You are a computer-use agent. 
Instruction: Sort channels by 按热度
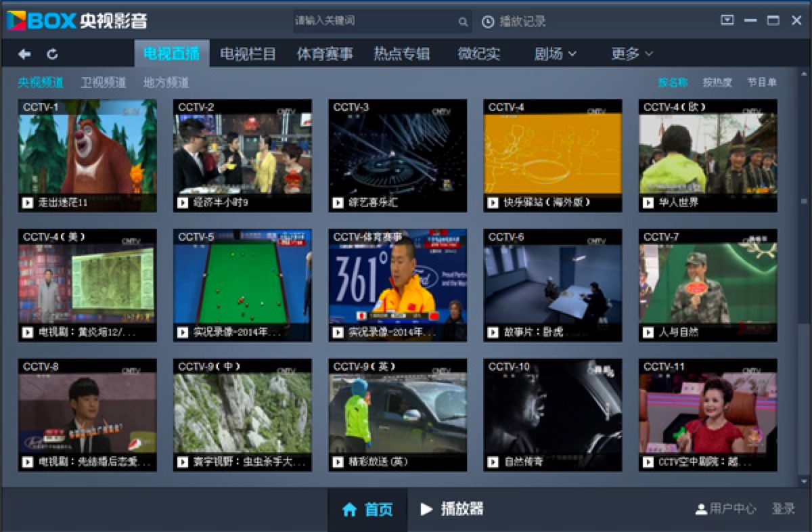pyautogui.click(x=717, y=83)
